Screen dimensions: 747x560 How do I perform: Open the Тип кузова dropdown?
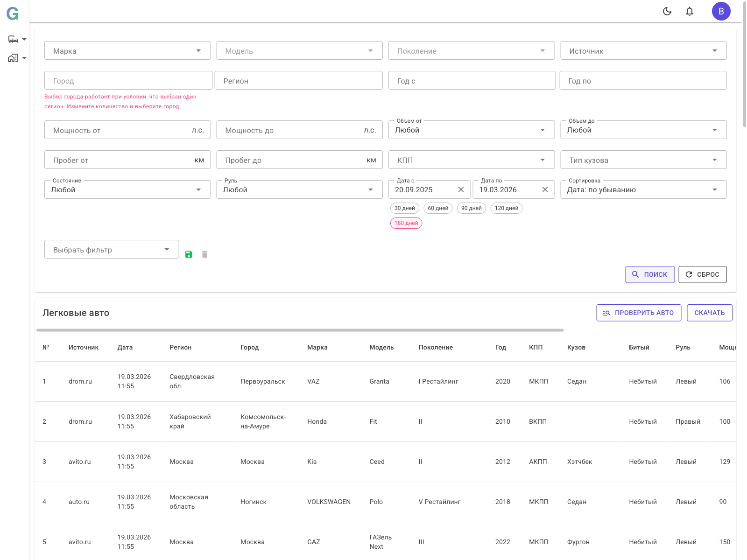[643, 160]
